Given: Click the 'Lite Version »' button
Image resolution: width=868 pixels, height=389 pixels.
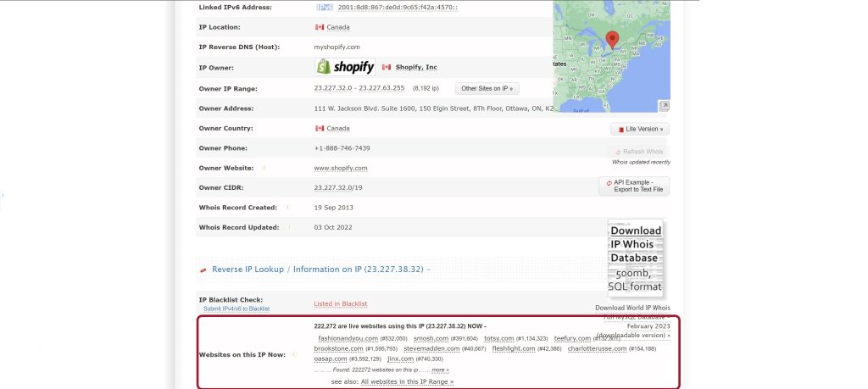Looking at the screenshot, I should (x=640, y=129).
